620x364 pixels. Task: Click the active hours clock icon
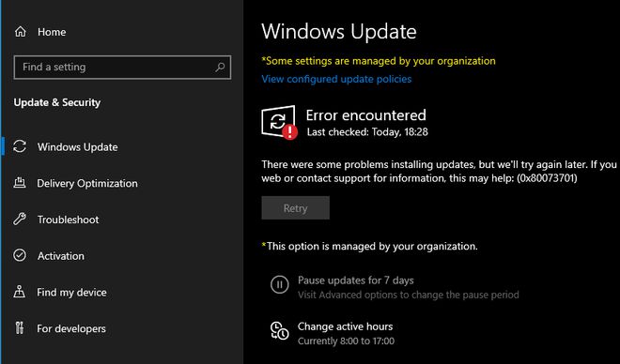[x=280, y=330]
